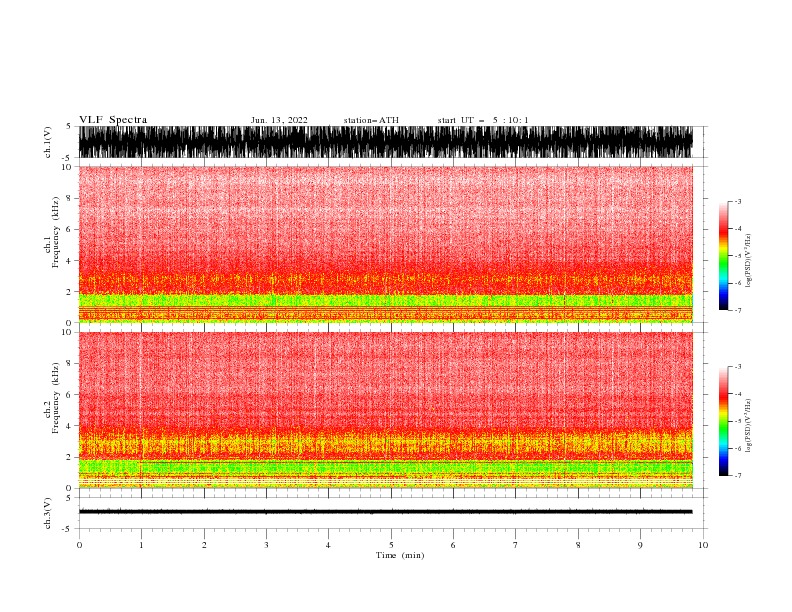Click the 'Time (min)' axis label
792x612 pixels.
pos(400,555)
